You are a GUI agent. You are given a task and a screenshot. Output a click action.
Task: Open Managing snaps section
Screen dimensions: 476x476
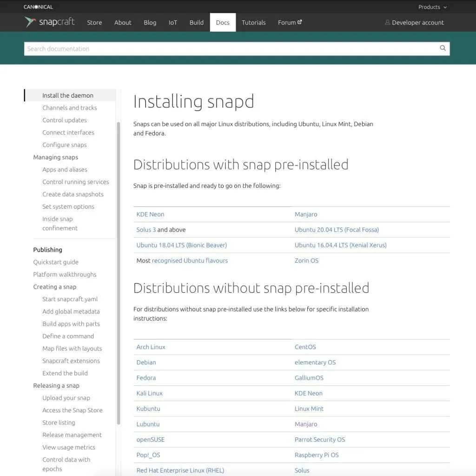(56, 157)
